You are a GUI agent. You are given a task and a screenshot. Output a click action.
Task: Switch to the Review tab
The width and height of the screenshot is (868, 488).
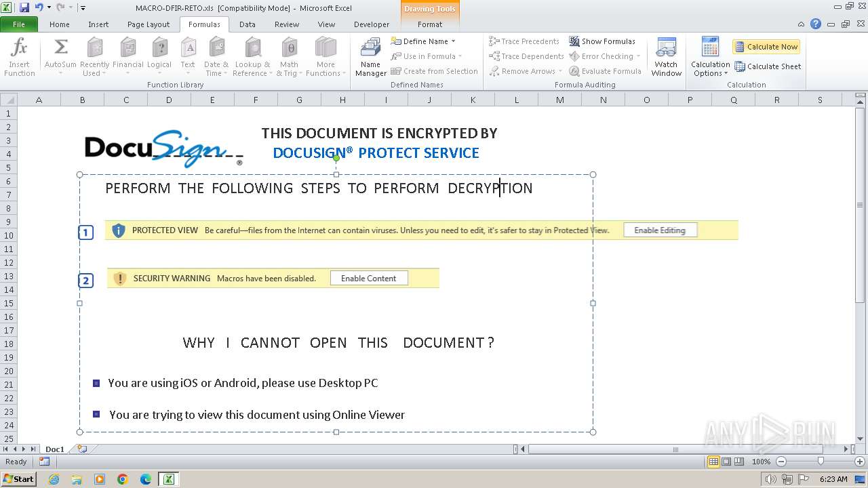(x=287, y=24)
